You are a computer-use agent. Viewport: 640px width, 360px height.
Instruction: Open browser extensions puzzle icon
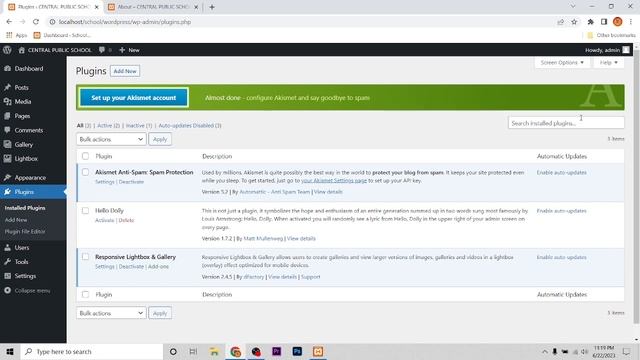(591, 22)
